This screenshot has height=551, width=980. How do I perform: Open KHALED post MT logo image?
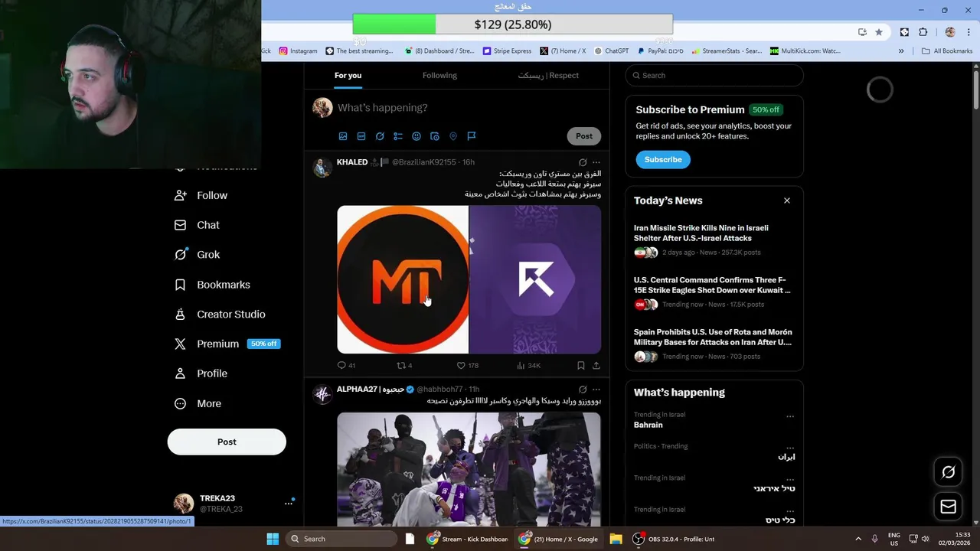coord(403,279)
